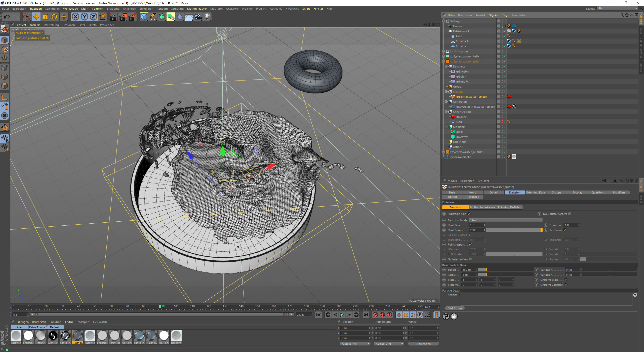Open the Simulieren menu
This screenshot has height=352, width=644.
tap(146, 9)
